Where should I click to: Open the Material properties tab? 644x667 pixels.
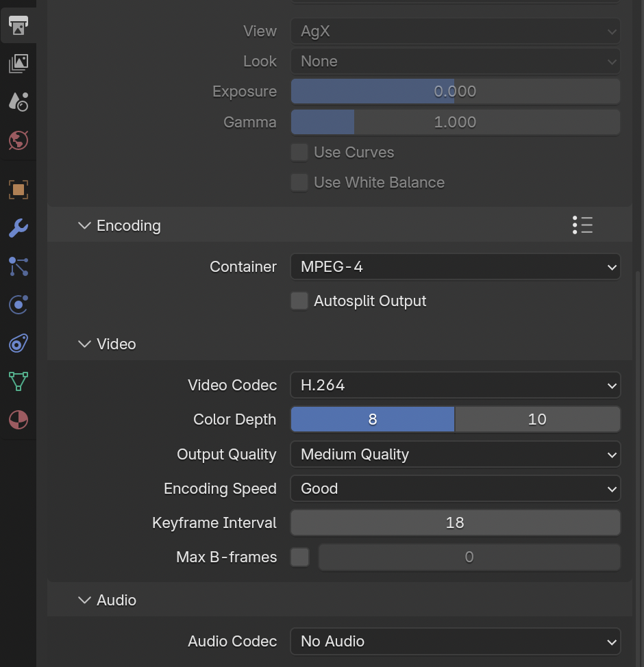click(x=18, y=420)
